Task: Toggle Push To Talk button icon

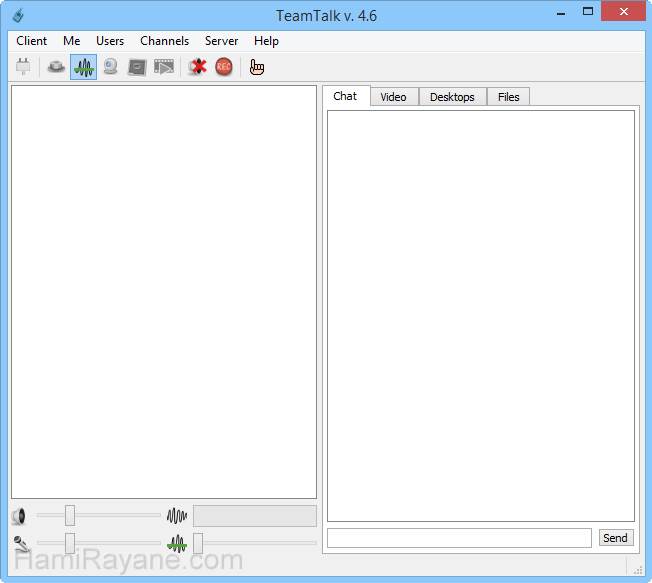Action: (x=56, y=67)
